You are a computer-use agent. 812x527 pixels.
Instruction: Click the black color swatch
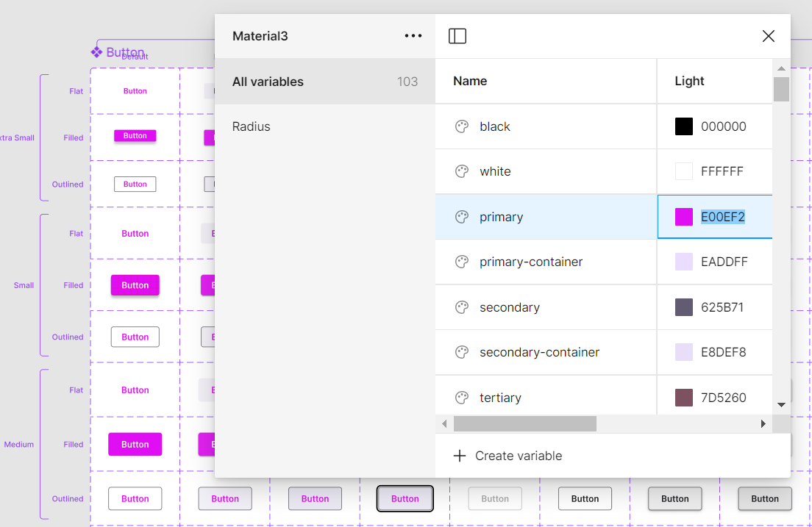pyautogui.click(x=683, y=126)
